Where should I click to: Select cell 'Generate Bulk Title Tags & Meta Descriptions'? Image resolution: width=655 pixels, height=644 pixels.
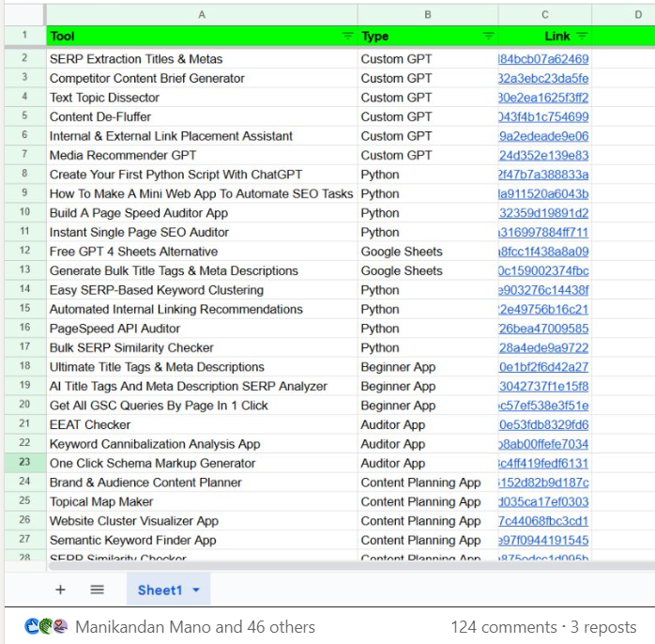coord(202,270)
